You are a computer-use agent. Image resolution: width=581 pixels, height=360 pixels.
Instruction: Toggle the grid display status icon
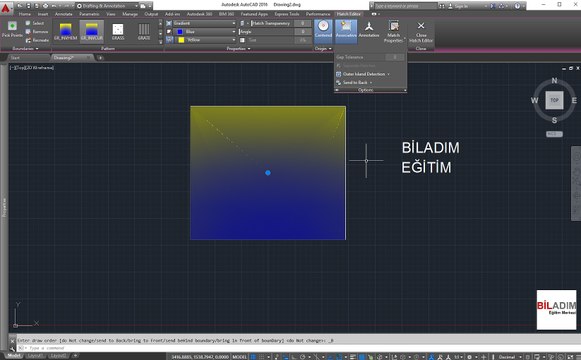tap(253, 357)
